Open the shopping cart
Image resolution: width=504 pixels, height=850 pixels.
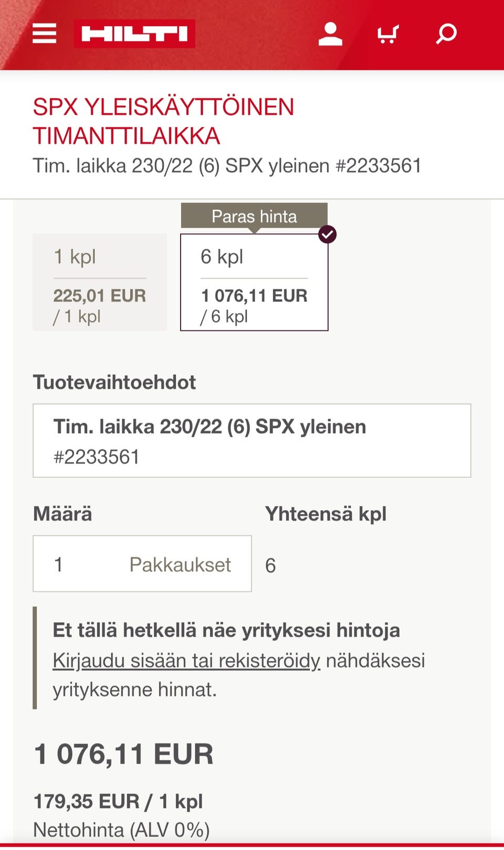click(388, 34)
